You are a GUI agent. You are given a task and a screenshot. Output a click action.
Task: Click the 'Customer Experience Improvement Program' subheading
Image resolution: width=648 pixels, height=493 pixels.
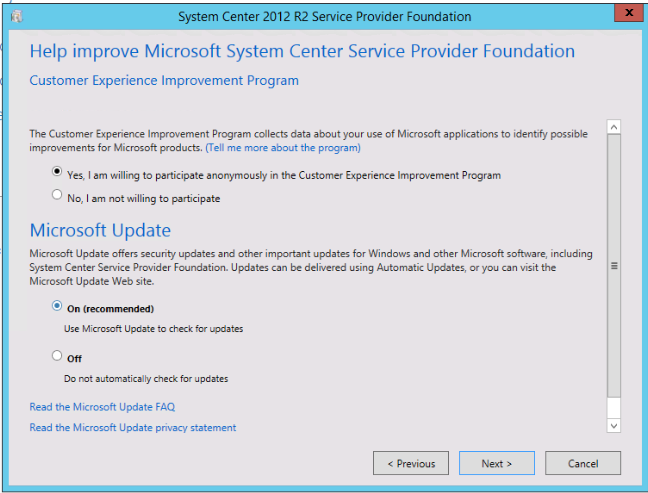[164, 80]
